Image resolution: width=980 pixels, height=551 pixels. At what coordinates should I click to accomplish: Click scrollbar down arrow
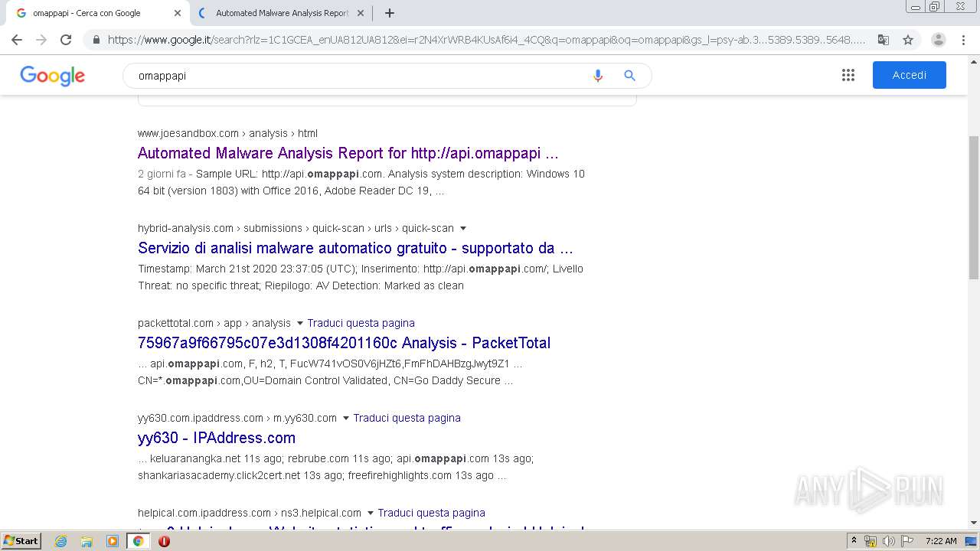[974, 523]
